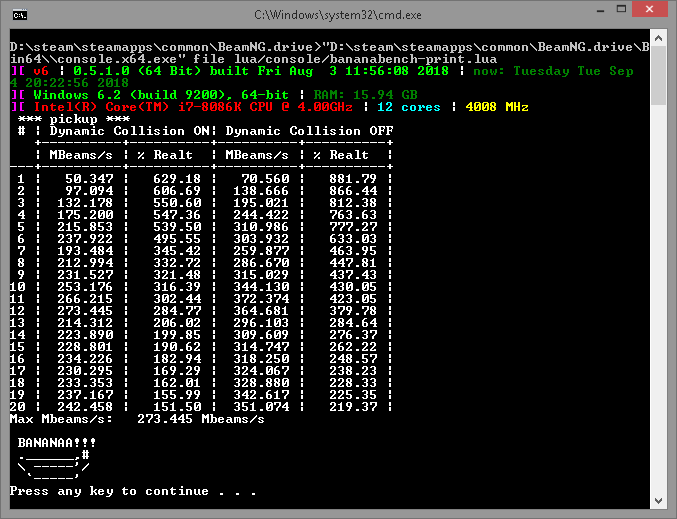Maximize the cmd.exe window
Screen dimensions: 677x519
(x=621, y=9)
